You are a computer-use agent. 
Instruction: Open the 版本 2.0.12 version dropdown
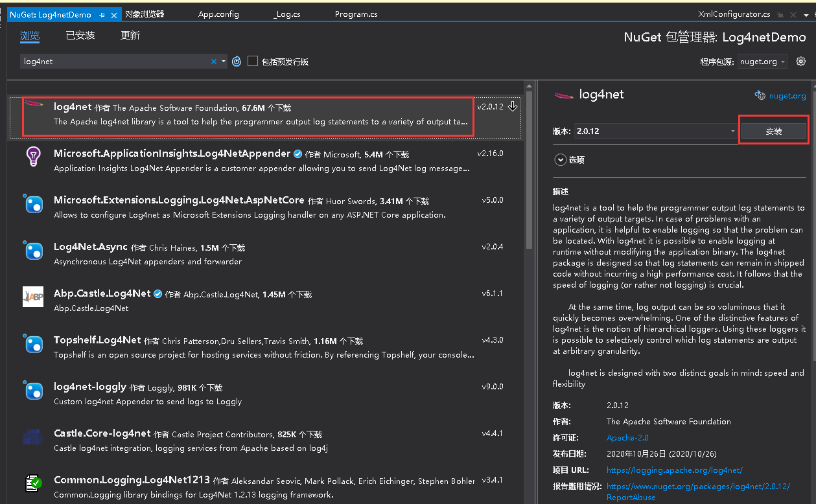point(732,131)
